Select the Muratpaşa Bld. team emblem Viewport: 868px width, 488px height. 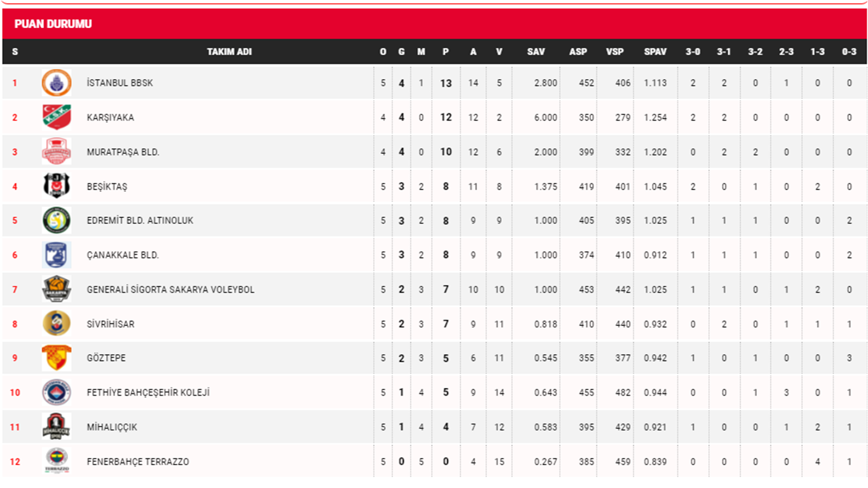point(56,152)
